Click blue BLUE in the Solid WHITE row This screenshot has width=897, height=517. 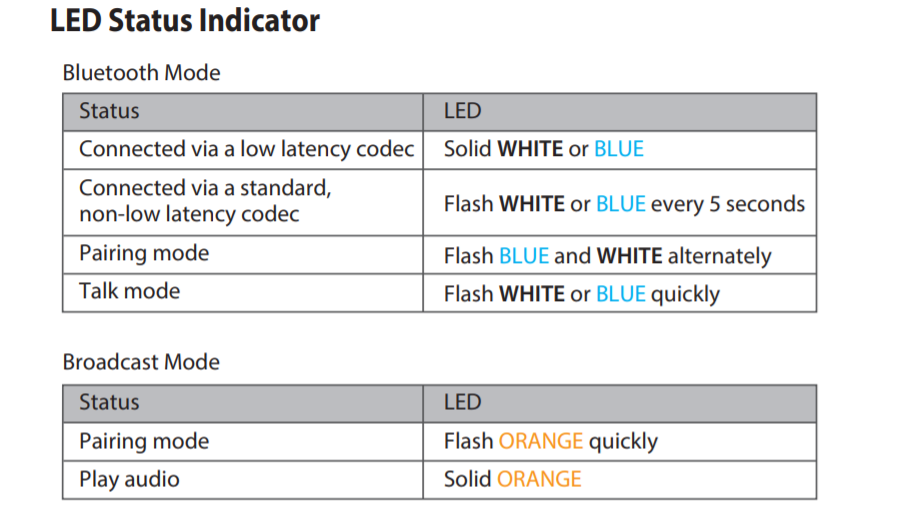coord(619,149)
